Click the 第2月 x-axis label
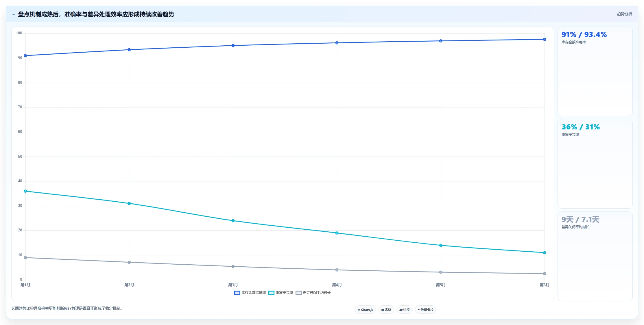 point(129,285)
